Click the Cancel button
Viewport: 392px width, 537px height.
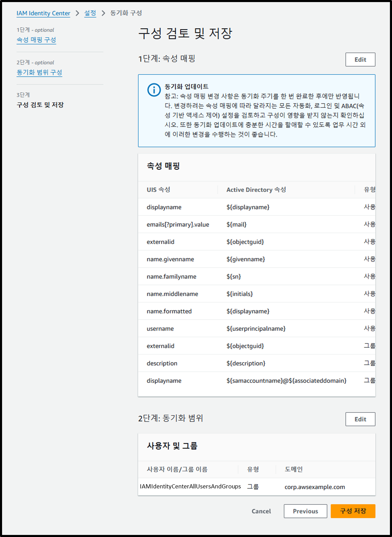point(261,511)
